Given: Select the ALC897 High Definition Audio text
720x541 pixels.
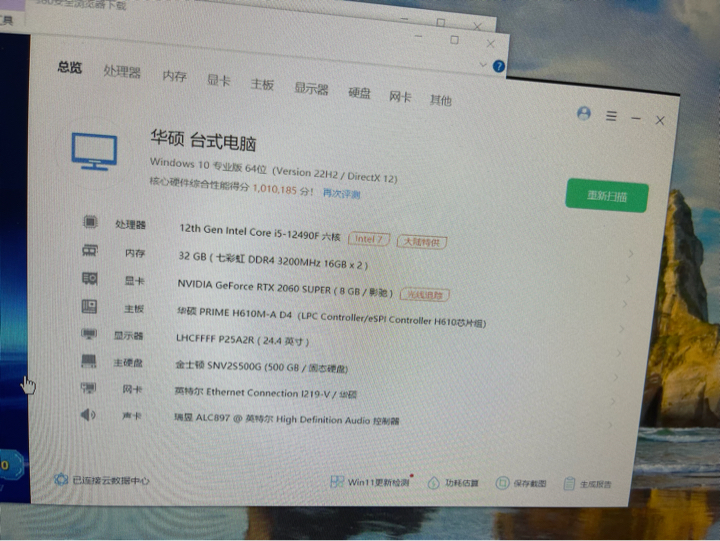Looking at the screenshot, I should (x=286, y=419).
